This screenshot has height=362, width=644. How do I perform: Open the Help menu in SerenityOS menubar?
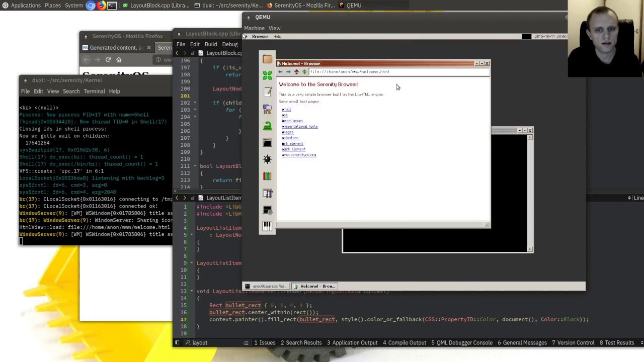(277, 37)
